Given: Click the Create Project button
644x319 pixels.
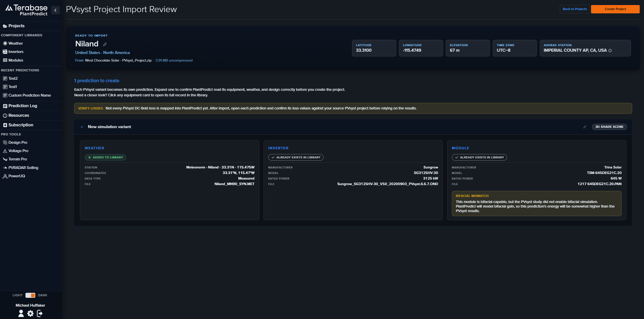Looking at the screenshot, I should [x=615, y=9].
